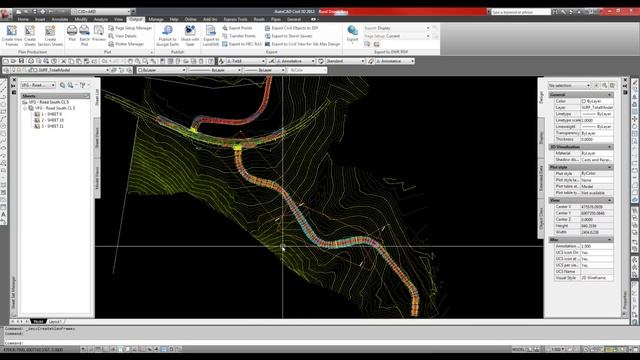Collapse the VFG - Road South CL 5 subset
Screen dimensions: 640x360
(x=25, y=108)
